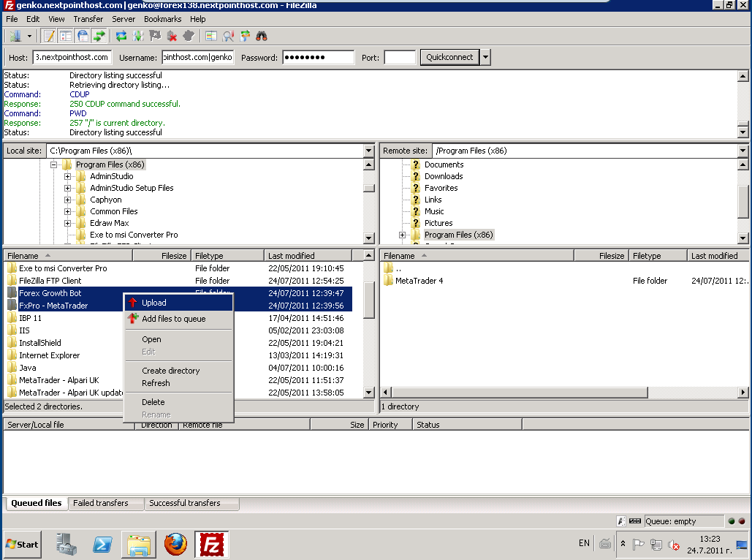Toggle directory comparison
This screenshot has width=752, height=560.
(228, 36)
